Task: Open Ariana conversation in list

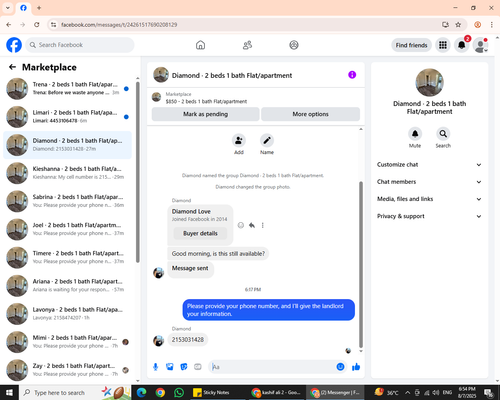Action: coord(67,286)
